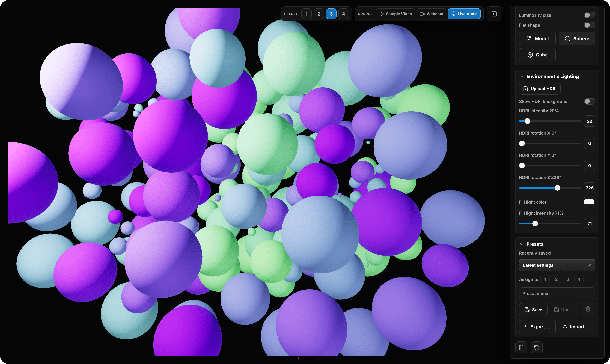Image resolution: width=610 pixels, height=364 pixels.
Task: Click the reset rotation arrow icon
Action: coord(537,347)
